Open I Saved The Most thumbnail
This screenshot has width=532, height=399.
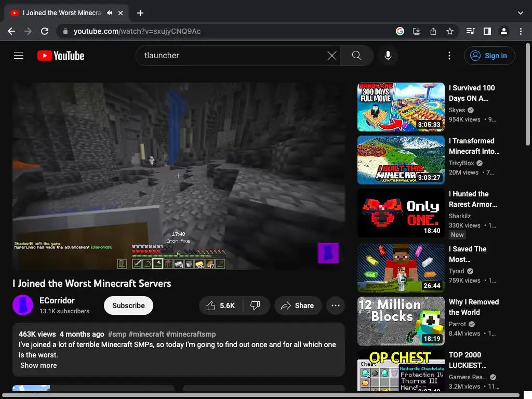(401, 268)
